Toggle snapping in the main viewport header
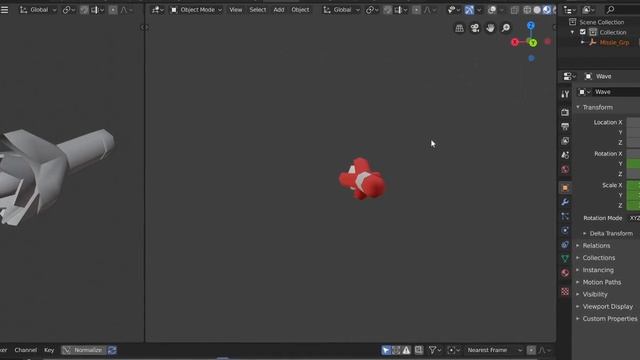Screen dimensions: 640x360 [x=387, y=10]
